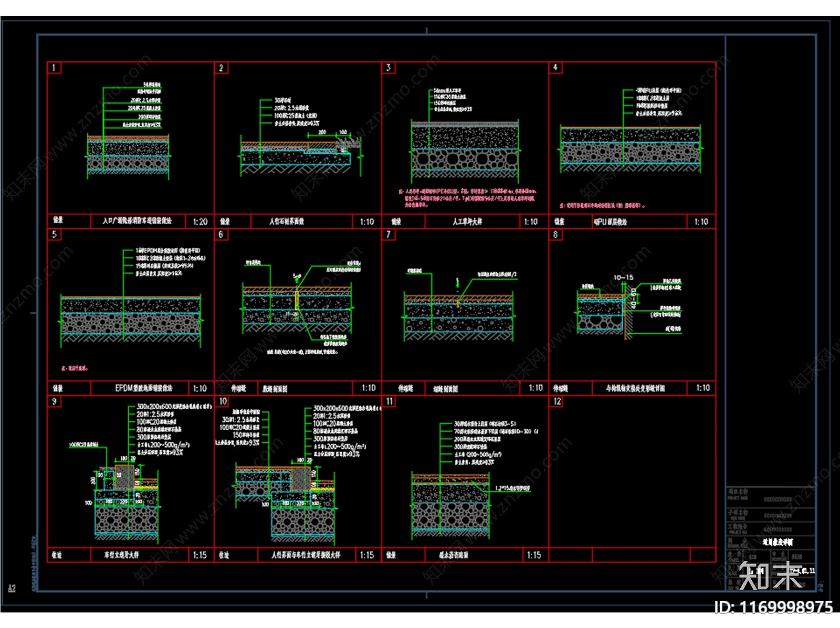Click the 1:10 scale under detail 2

click(x=367, y=222)
